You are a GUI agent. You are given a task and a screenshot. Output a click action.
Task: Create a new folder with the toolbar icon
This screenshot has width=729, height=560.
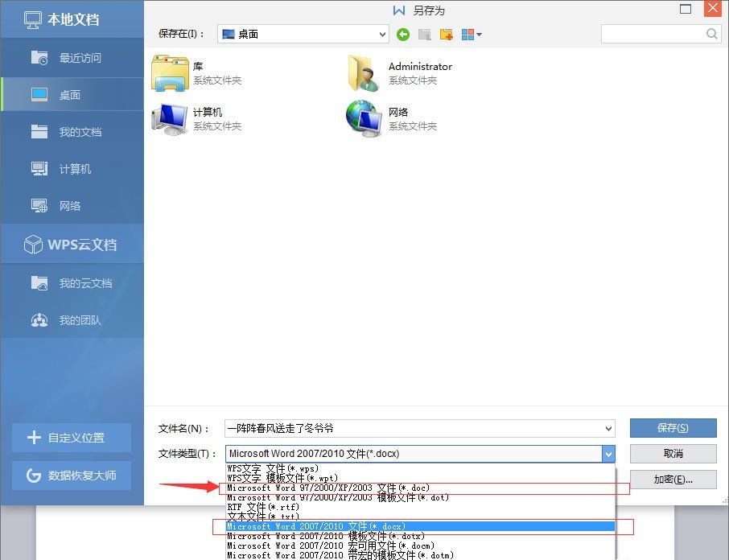(x=447, y=34)
